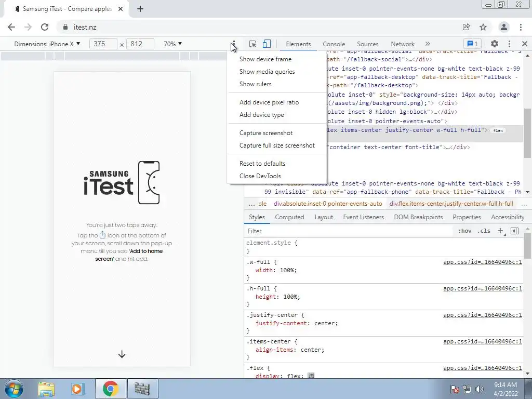532x399 pixels.
Task: Choose Capture full size screenshot
Action: [x=277, y=145]
